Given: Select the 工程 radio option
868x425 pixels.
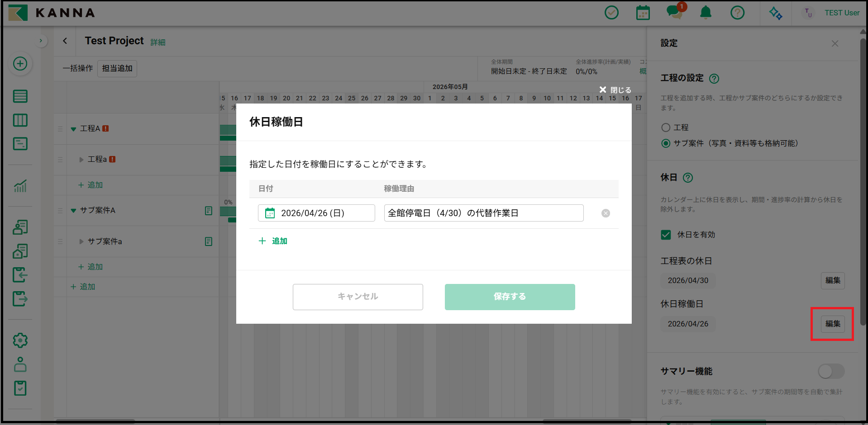Looking at the screenshot, I should tap(666, 127).
